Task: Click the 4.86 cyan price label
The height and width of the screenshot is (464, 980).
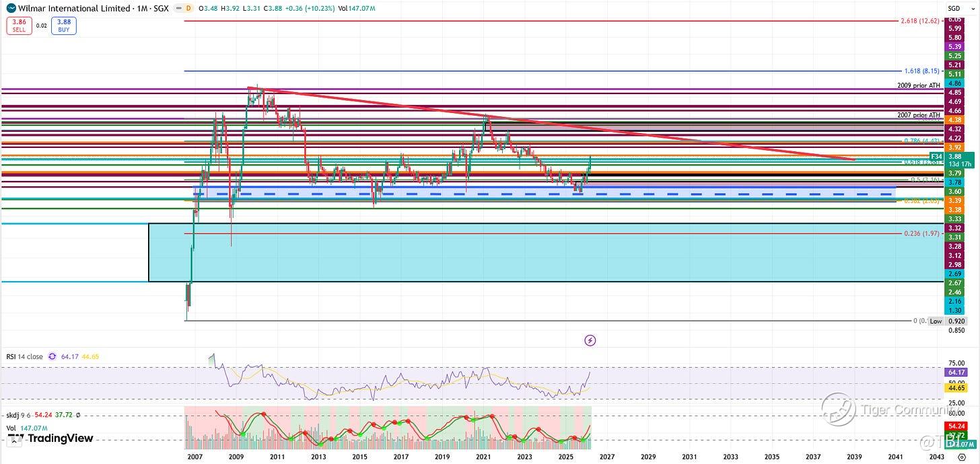Action: (x=954, y=83)
